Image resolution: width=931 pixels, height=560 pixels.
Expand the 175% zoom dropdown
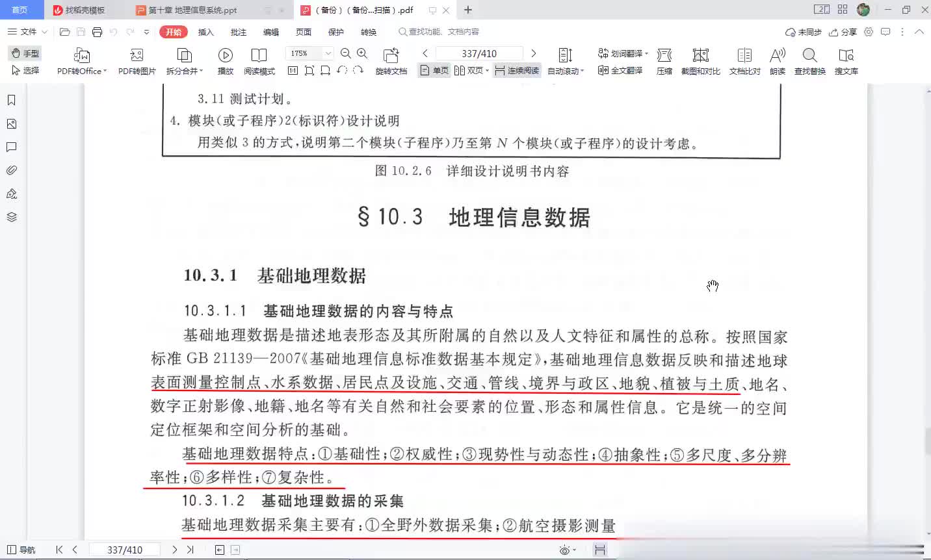click(328, 53)
